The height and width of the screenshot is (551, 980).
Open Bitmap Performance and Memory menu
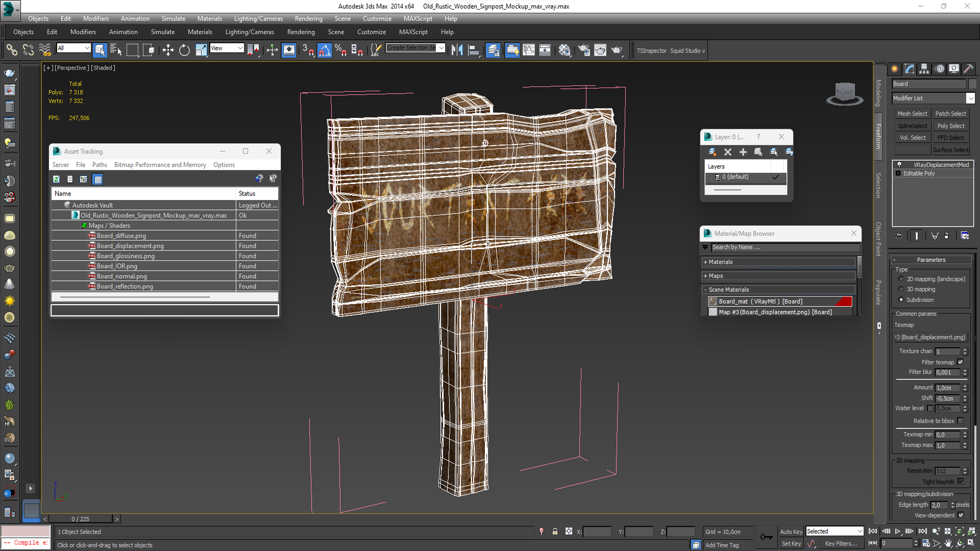(x=160, y=165)
